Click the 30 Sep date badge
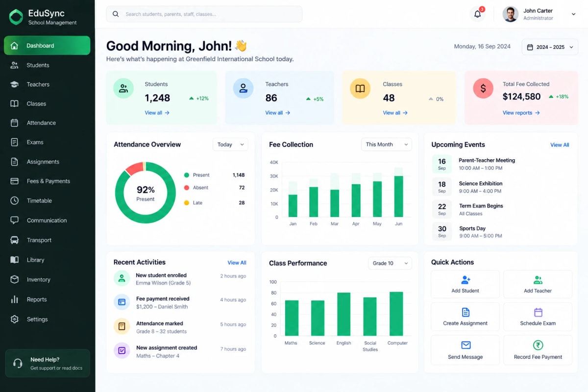Image resolution: width=588 pixels, height=392 pixels. point(442,232)
